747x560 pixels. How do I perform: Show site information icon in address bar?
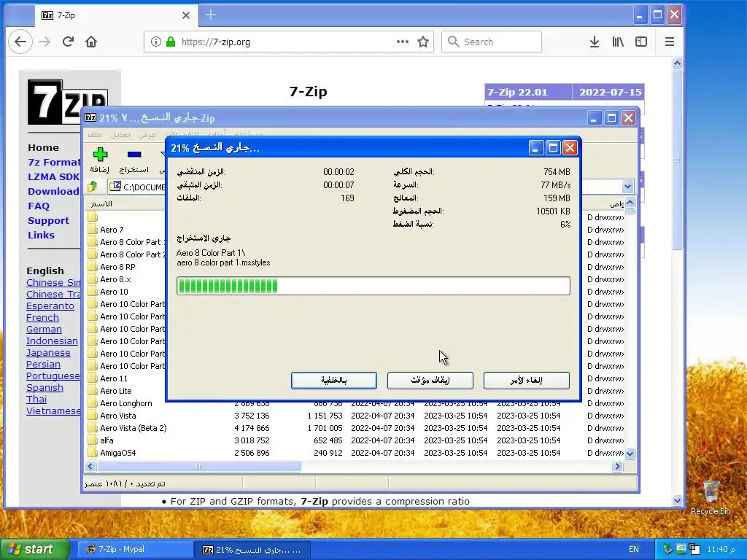click(156, 42)
